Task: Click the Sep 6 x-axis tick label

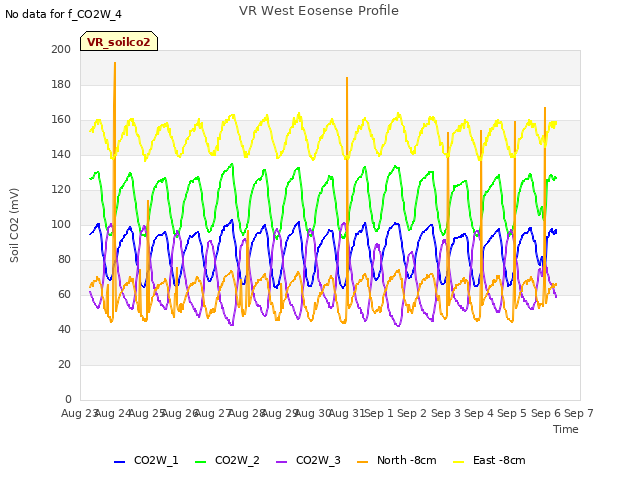Action: (x=545, y=413)
